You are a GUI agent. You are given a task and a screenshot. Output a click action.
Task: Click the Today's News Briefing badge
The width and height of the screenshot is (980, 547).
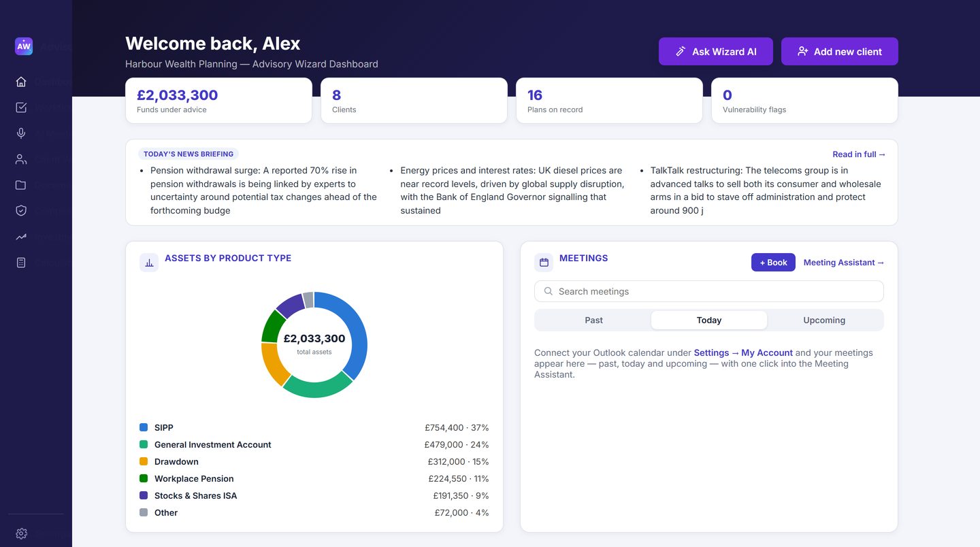(x=189, y=154)
